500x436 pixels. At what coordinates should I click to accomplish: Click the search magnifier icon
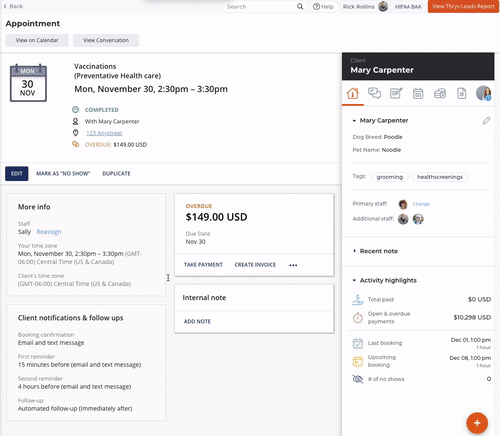click(x=300, y=6)
